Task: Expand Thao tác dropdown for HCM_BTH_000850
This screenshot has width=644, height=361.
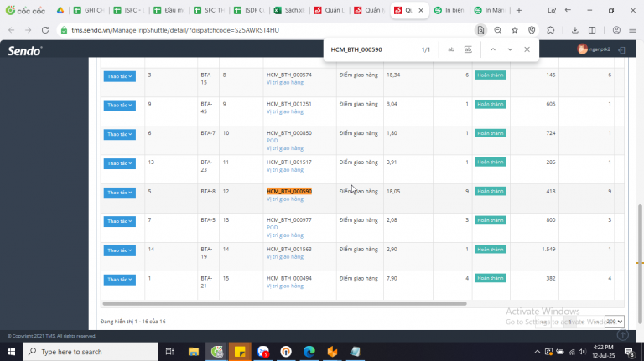Action: click(120, 134)
